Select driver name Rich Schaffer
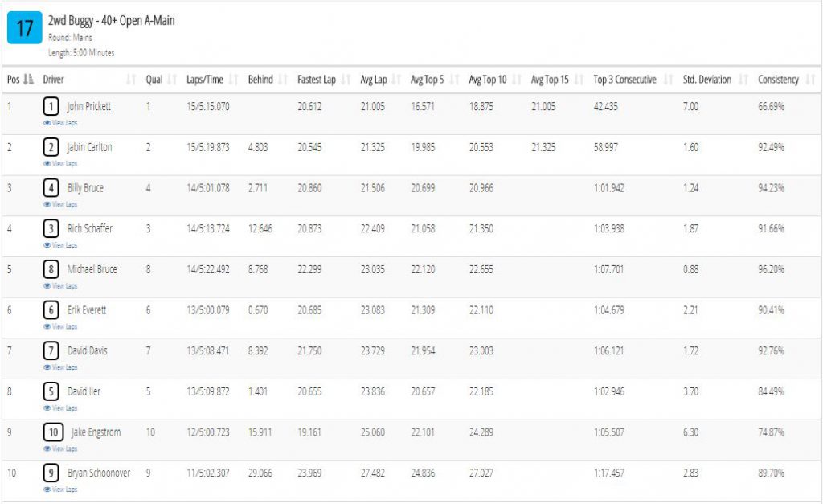Image resolution: width=823 pixels, height=504 pixels. [x=90, y=229]
